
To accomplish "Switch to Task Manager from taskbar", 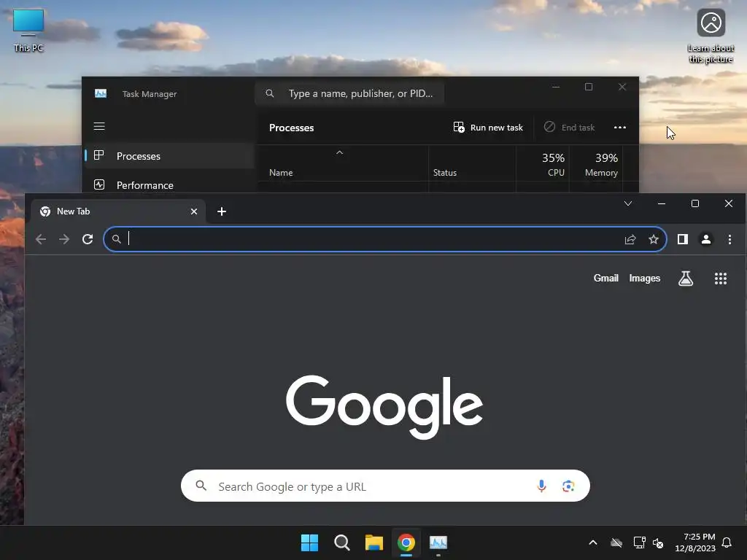I will [x=438, y=542].
